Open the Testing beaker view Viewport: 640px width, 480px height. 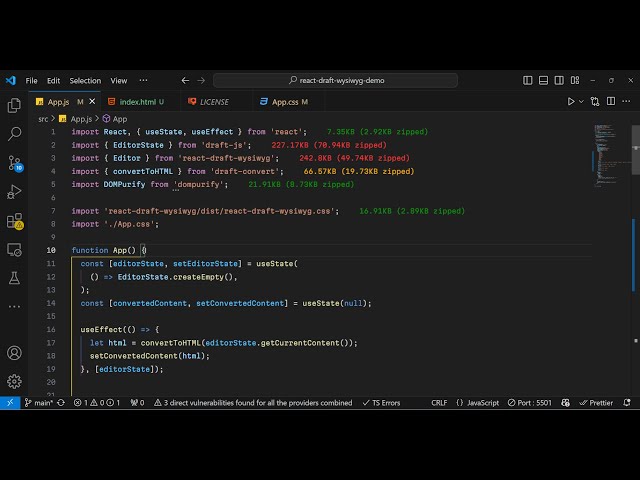(14, 277)
